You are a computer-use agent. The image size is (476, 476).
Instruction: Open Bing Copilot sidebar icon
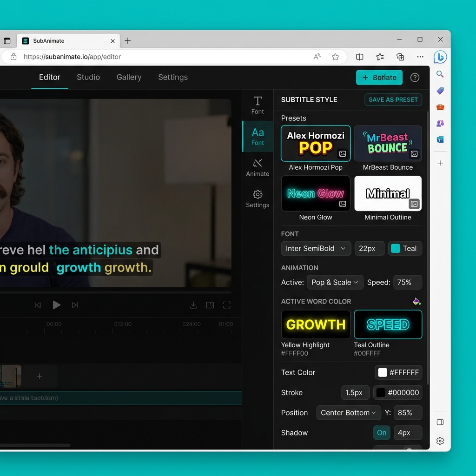[x=440, y=57]
